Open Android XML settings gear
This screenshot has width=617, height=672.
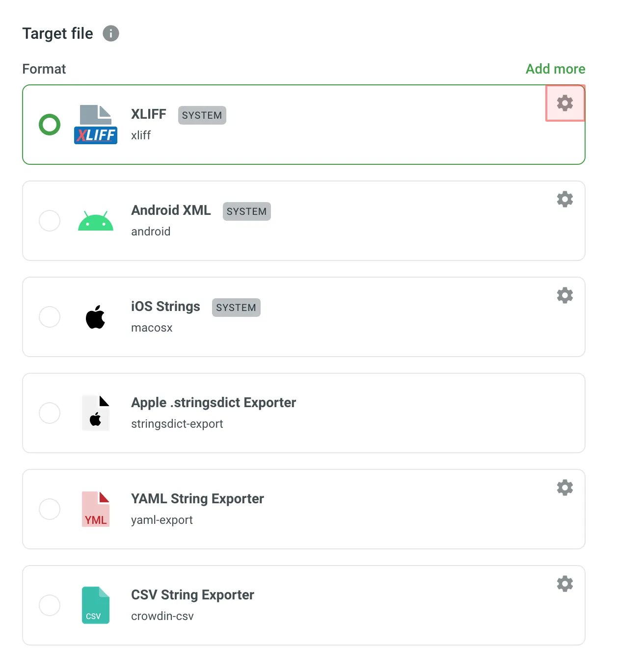565,199
